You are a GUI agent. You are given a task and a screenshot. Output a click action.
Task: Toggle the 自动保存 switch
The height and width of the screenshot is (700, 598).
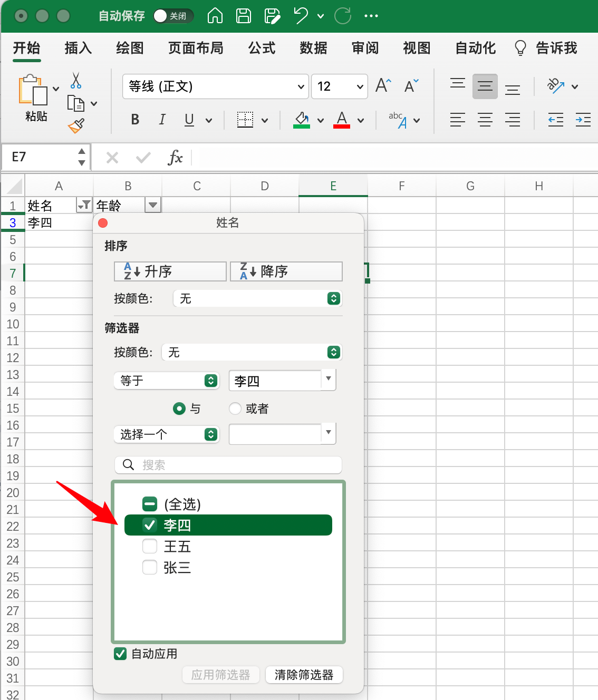[173, 16]
